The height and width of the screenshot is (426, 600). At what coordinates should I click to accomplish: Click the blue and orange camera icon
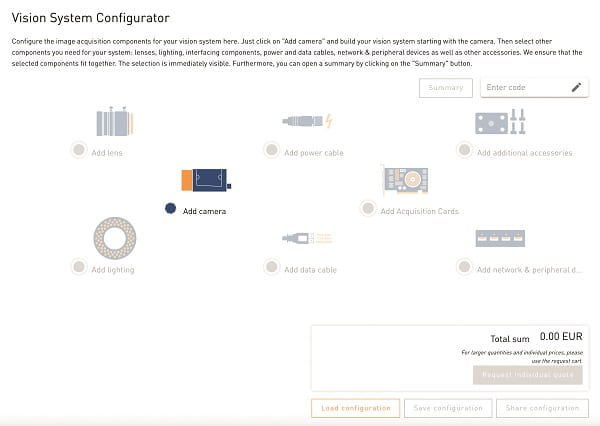click(x=206, y=181)
